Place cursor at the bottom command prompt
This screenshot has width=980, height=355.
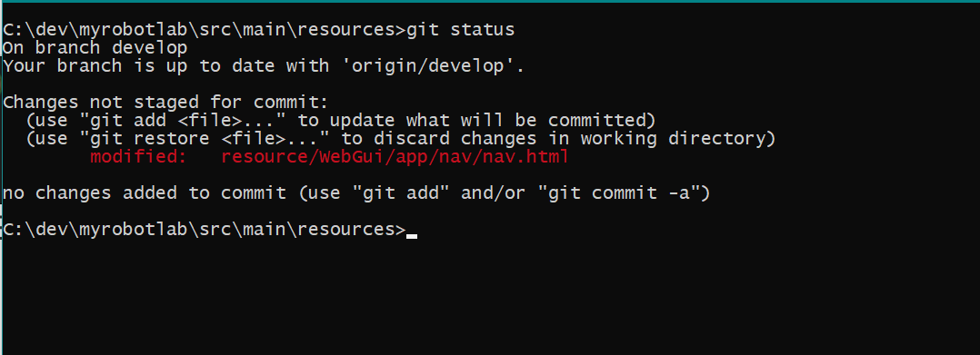411,231
